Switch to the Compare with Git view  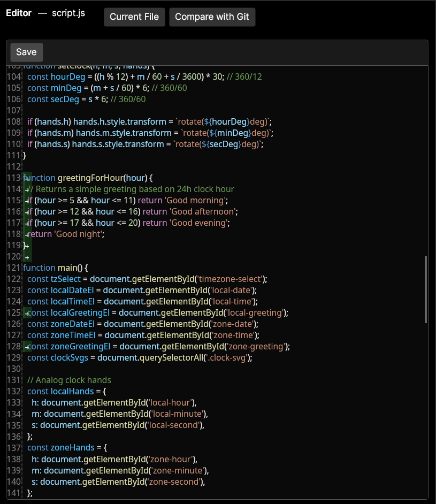212,17
